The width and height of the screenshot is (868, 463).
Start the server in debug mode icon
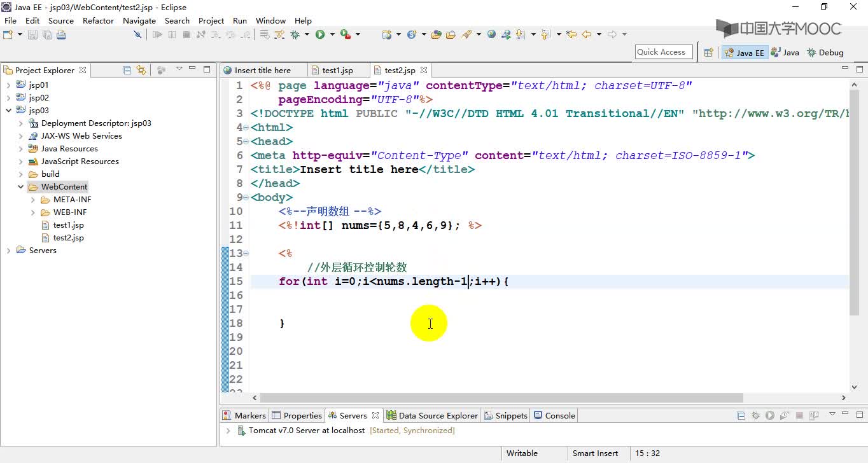pyautogui.click(x=755, y=415)
